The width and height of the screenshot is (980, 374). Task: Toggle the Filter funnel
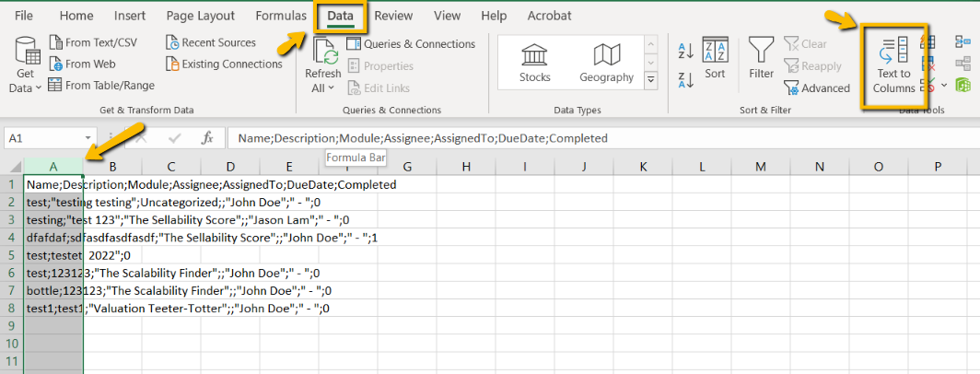[761, 58]
